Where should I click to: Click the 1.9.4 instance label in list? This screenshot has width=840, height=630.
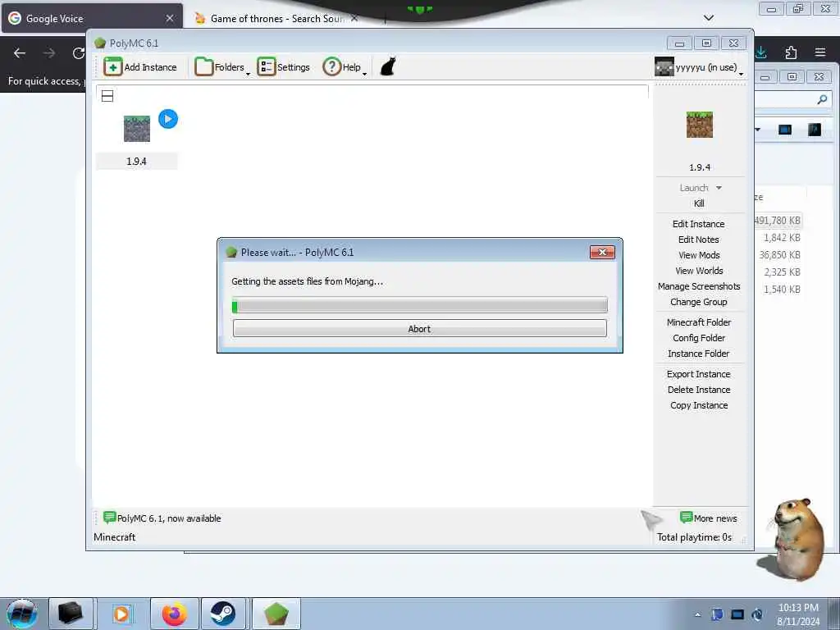[136, 162]
